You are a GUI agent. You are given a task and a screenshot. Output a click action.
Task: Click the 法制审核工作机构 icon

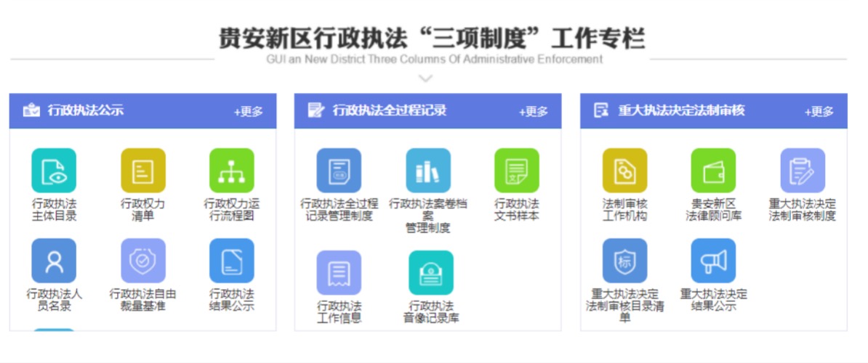(624, 171)
